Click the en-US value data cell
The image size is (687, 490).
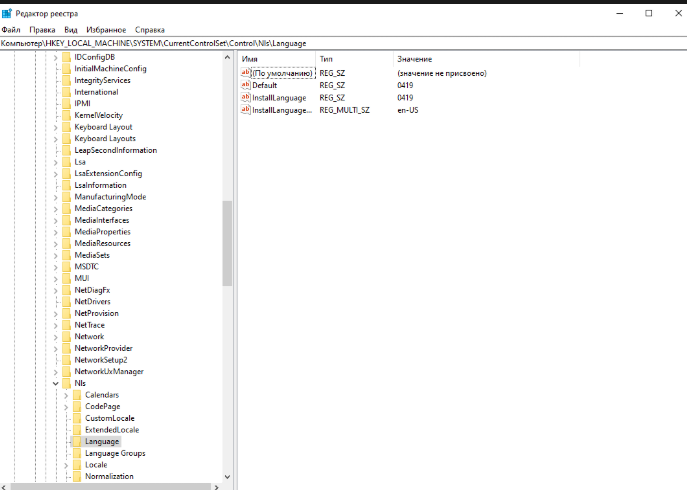click(408, 110)
